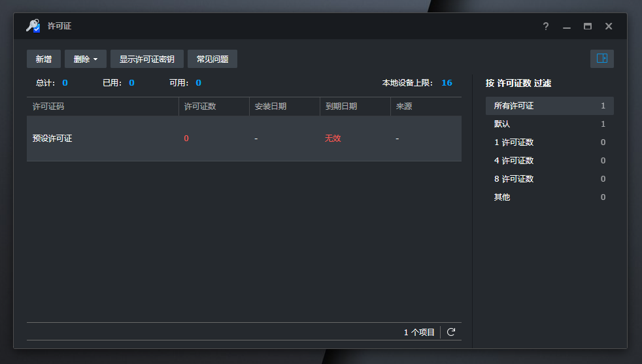The height and width of the screenshot is (364, 642).
Task: Filter by 1 许可证数
Action: pyautogui.click(x=549, y=142)
